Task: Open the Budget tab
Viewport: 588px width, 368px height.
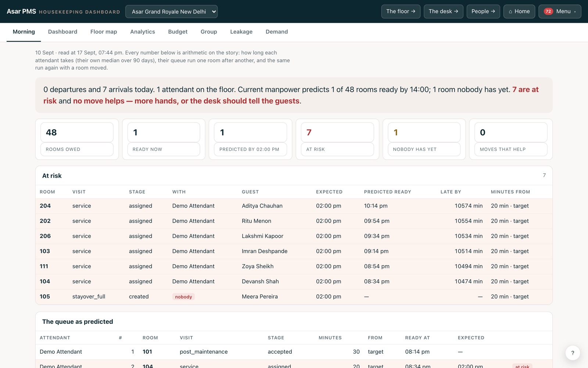Action: tap(178, 32)
